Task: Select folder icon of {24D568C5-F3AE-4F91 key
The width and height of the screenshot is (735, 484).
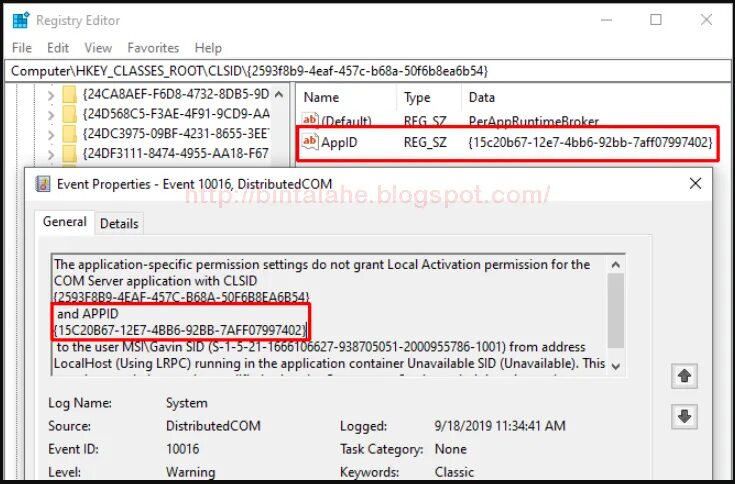Action: pos(69,114)
